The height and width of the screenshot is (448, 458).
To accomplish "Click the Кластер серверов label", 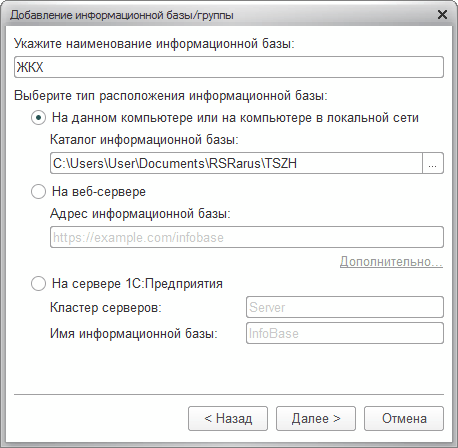I will click(x=106, y=307).
